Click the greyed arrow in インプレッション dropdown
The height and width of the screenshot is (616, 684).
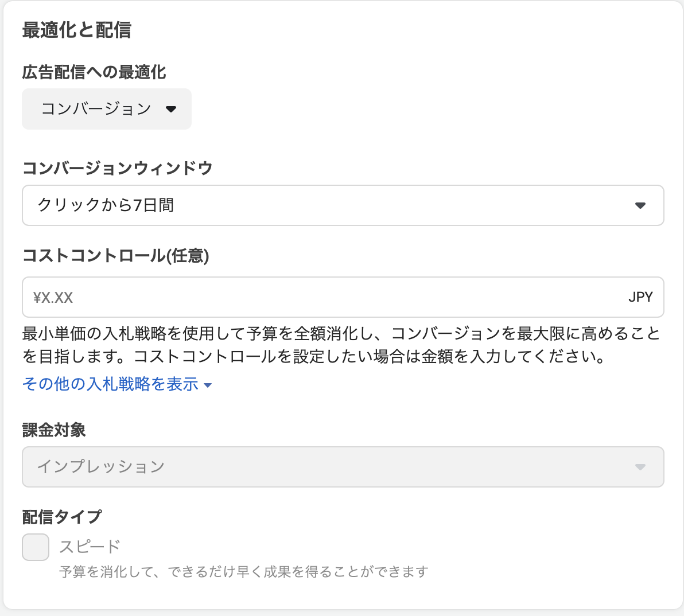tap(640, 467)
